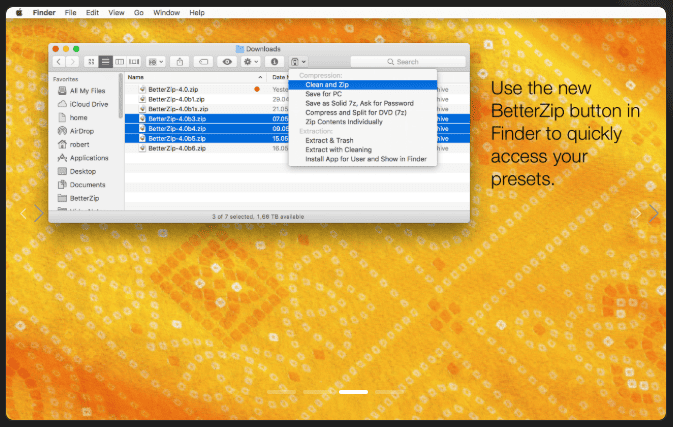673x427 pixels.
Task: Open Desktop in sidebar
Action: [77, 171]
